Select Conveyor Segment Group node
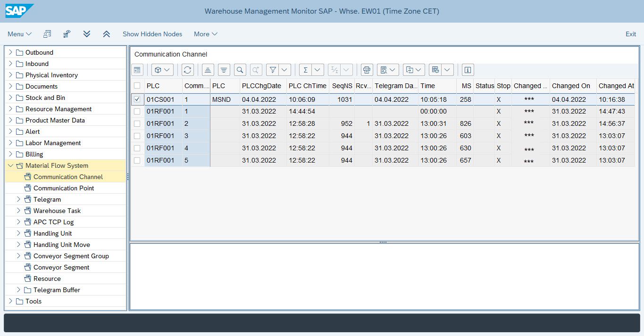 71,256
